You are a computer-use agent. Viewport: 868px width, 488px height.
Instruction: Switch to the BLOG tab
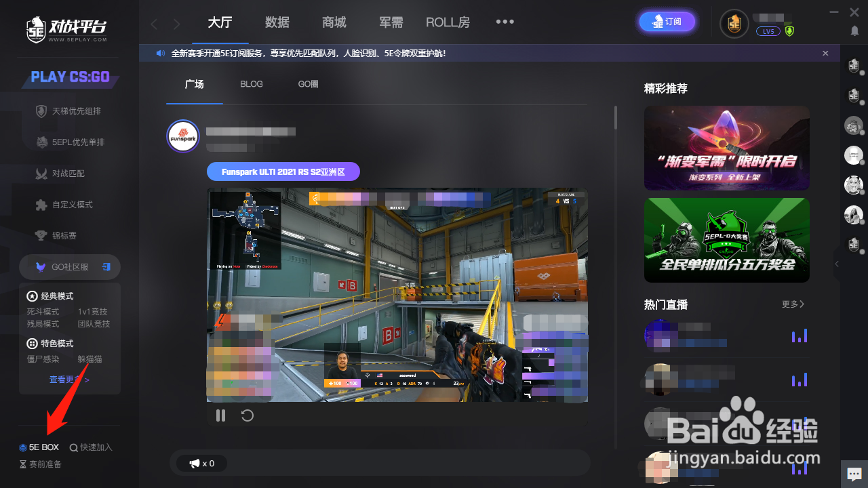click(251, 84)
